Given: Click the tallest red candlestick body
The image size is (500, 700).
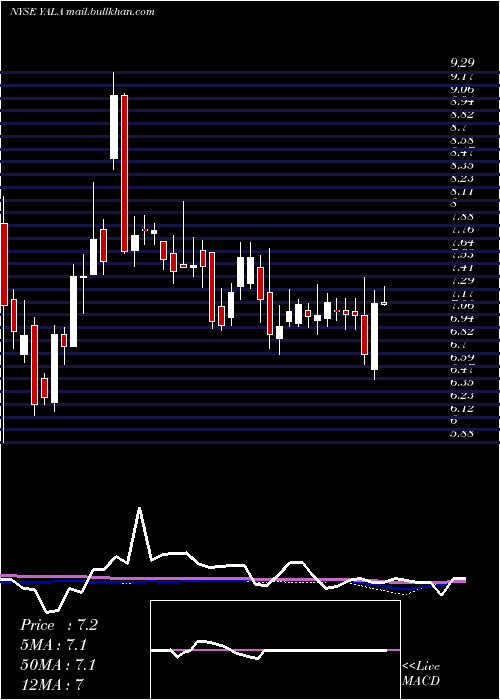Looking at the screenshot, I should (124, 174).
